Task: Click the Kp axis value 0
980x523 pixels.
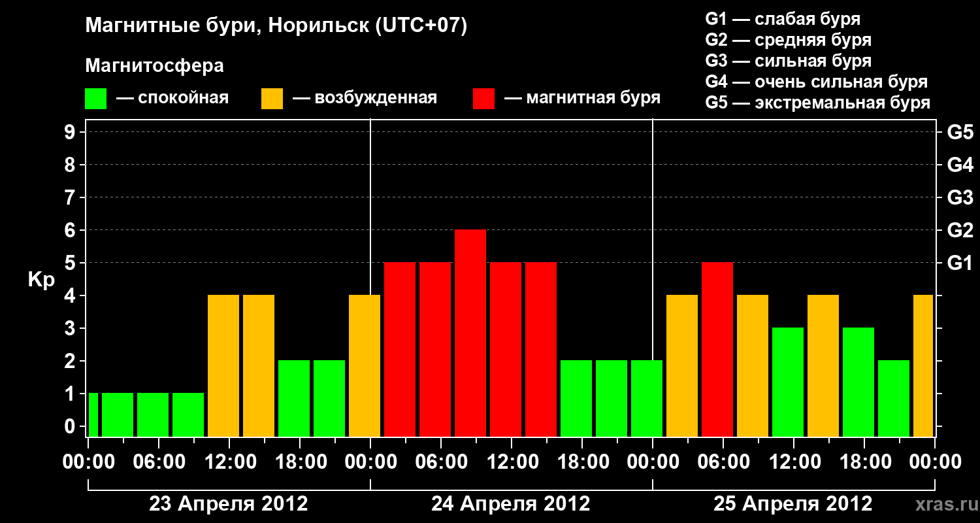Action: [x=71, y=426]
